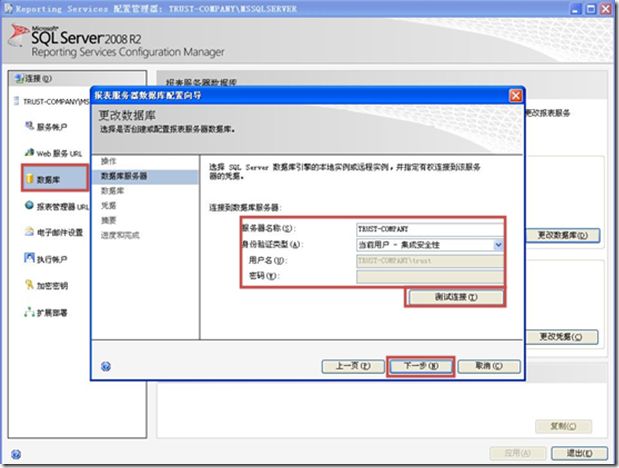Click the 复制 button
Image resolution: width=619 pixels, height=468 pixels.
click(563, 427)
